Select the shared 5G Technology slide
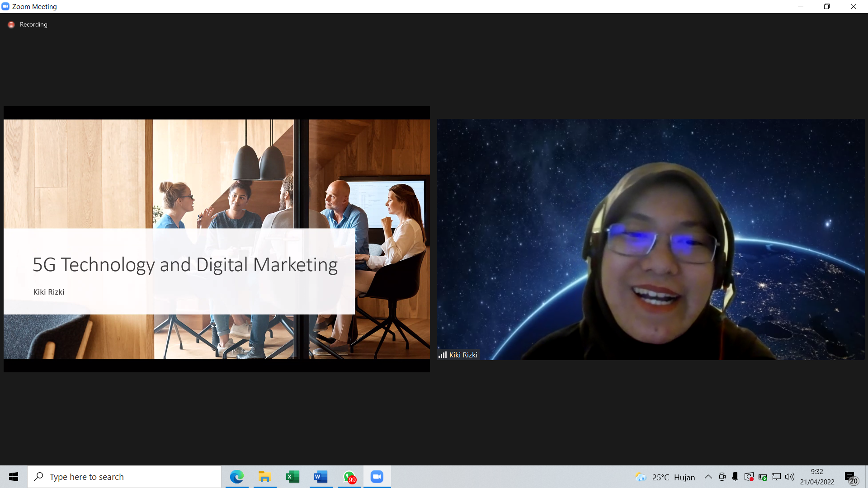The image size is (868, 488). [x=217, y=239]
